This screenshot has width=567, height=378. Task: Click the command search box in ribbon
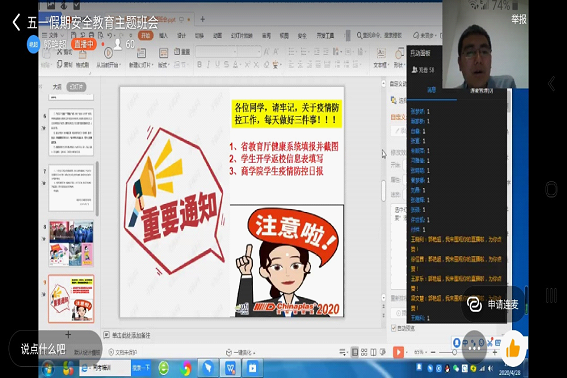[x=380, y=35]
